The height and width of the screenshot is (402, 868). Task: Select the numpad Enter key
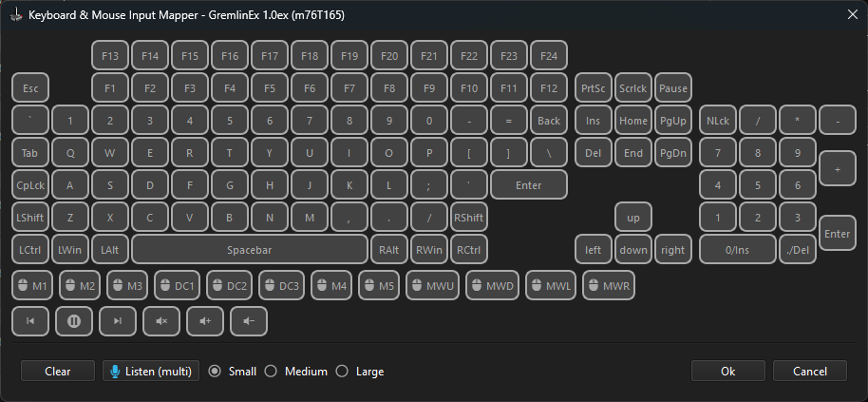pos(837,233)
